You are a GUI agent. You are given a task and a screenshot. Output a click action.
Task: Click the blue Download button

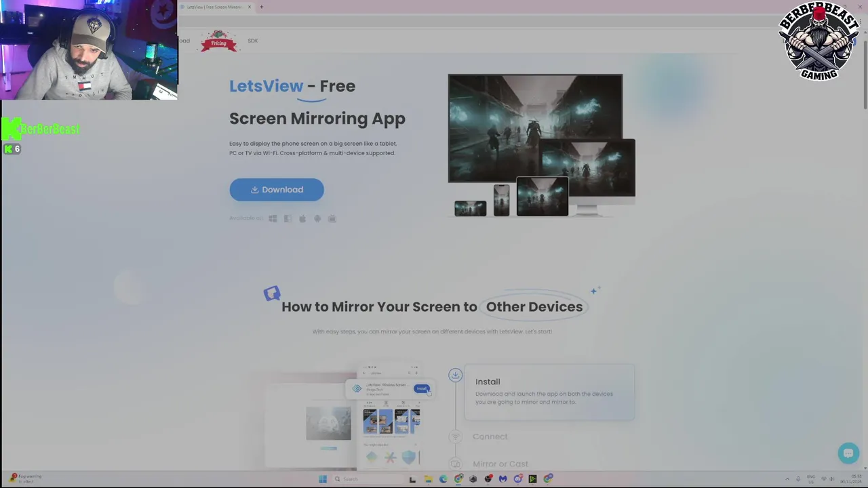pos(277,190)
